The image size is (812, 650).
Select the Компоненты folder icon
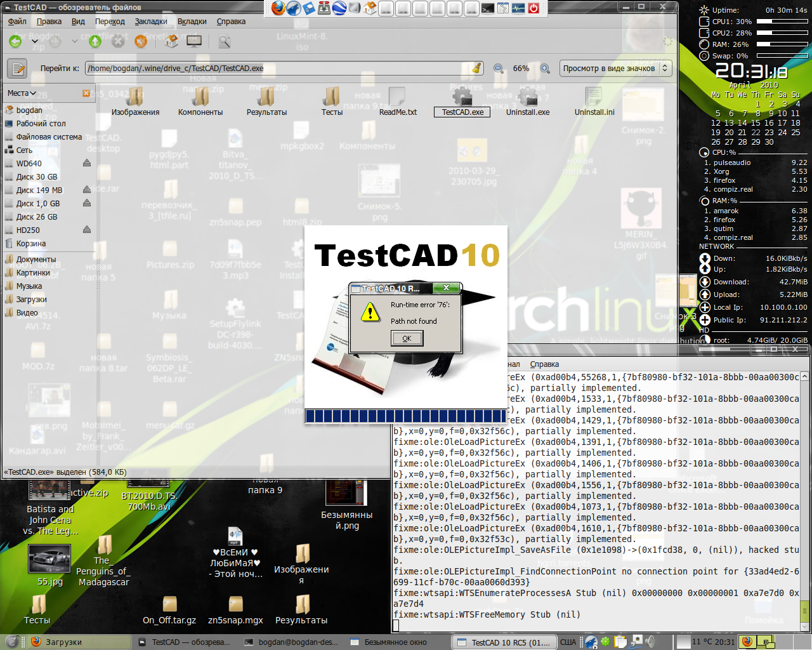click(x=200, y=102)
